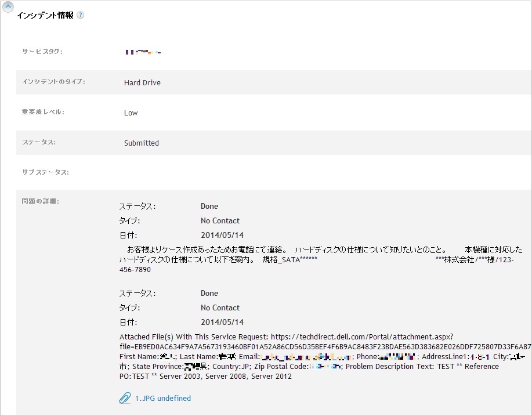The image size is (532, 416).
Task: Select the Low severity level text
Action: (130, 113)
